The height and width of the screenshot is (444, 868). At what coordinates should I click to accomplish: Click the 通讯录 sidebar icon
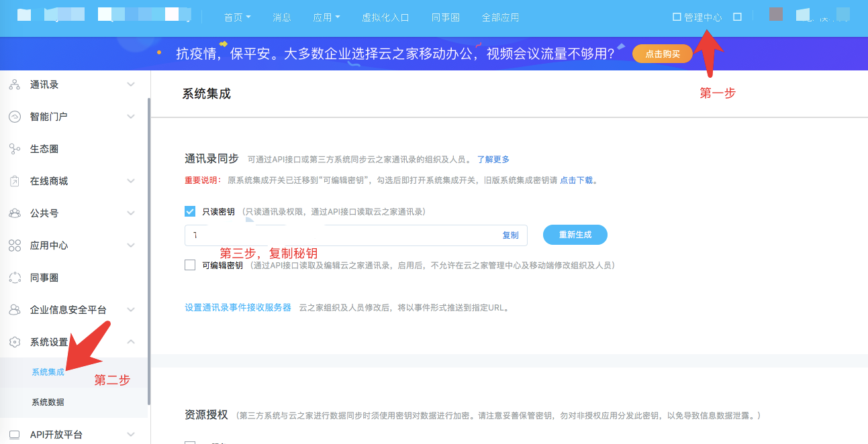click(x=15, y=85)
